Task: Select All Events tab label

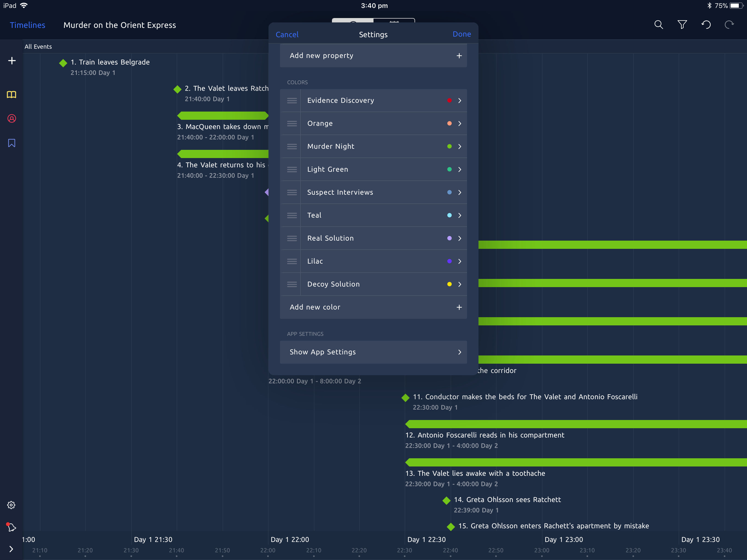Action: [x=38, y=46]
